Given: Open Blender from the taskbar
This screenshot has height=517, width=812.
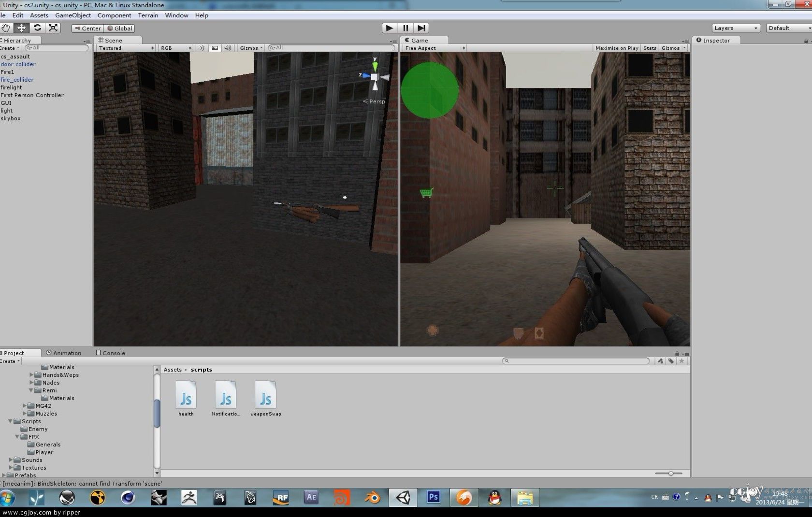Looking at the screenshot, I should (372, 497).
